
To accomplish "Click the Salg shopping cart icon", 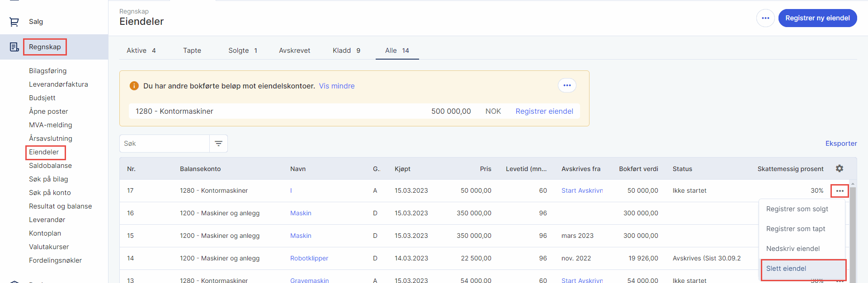I will click(x=14, y=22).
